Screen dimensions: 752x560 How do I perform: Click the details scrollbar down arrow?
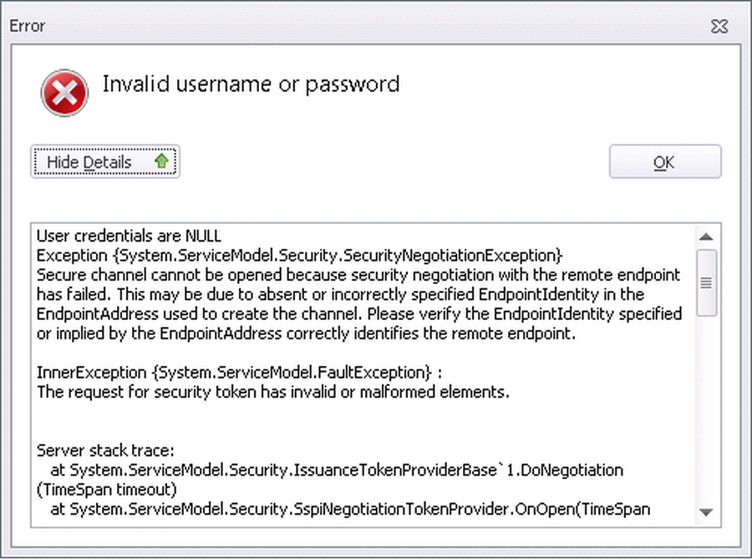(706, 512)
